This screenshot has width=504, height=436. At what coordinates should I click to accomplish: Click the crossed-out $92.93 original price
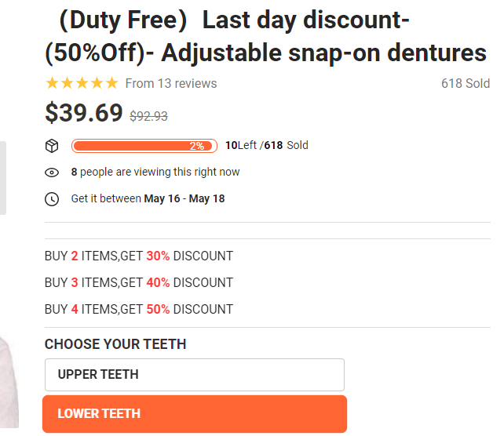click(x=148, y=116)
